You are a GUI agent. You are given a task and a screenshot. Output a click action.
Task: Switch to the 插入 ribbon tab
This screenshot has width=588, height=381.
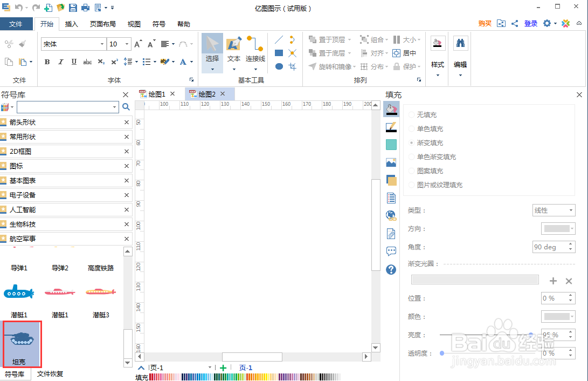point(71,24)
